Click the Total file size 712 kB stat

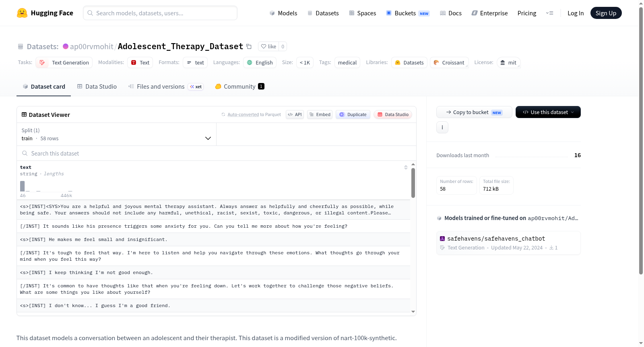[496, 185]
